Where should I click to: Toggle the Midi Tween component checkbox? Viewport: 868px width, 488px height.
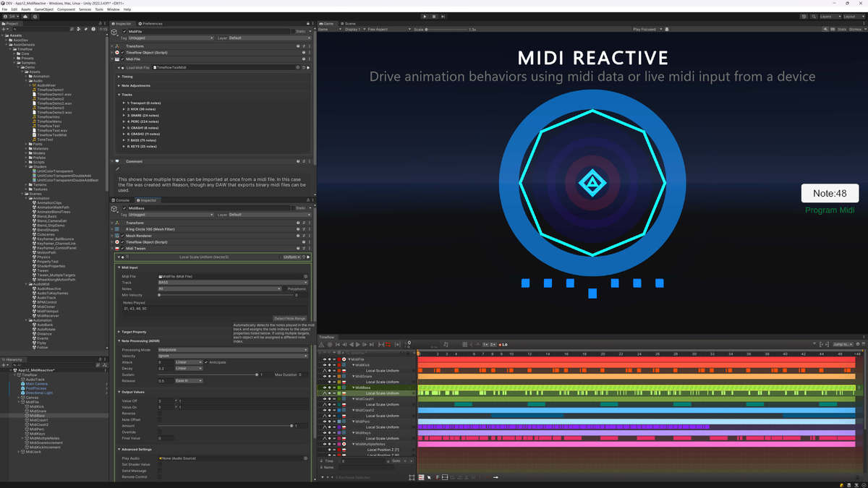tap(122, 249)
